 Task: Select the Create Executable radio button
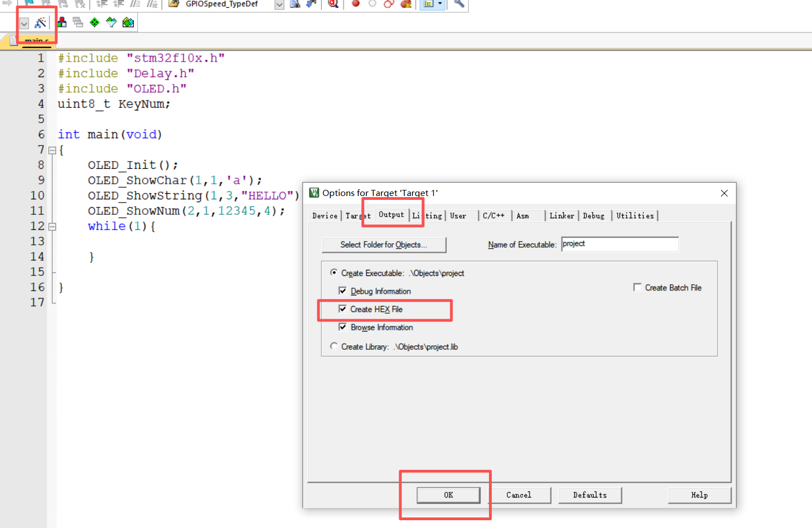[x=334, y=272]
